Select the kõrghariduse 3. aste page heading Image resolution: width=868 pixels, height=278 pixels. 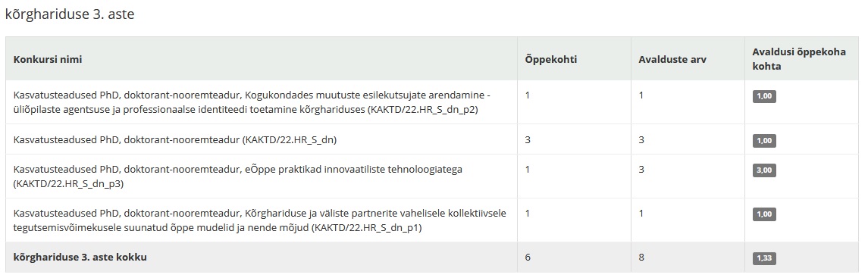tap(70, 14)
